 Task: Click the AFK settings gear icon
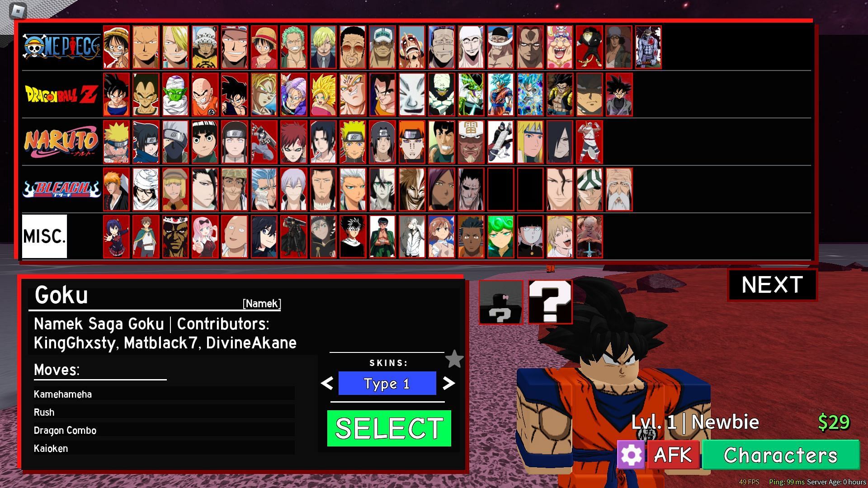[x=631, y=455]
